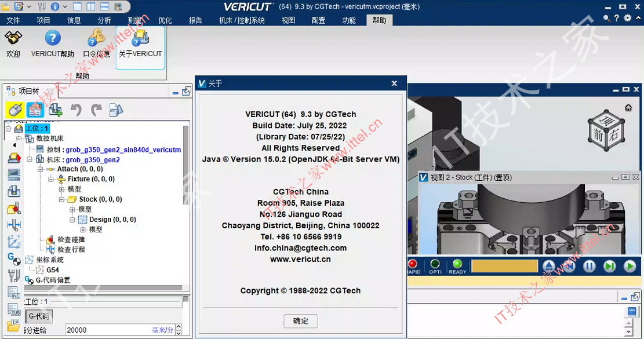
Task: Click the redo arrow in project tree toolbar
Action: coord(96,110)
